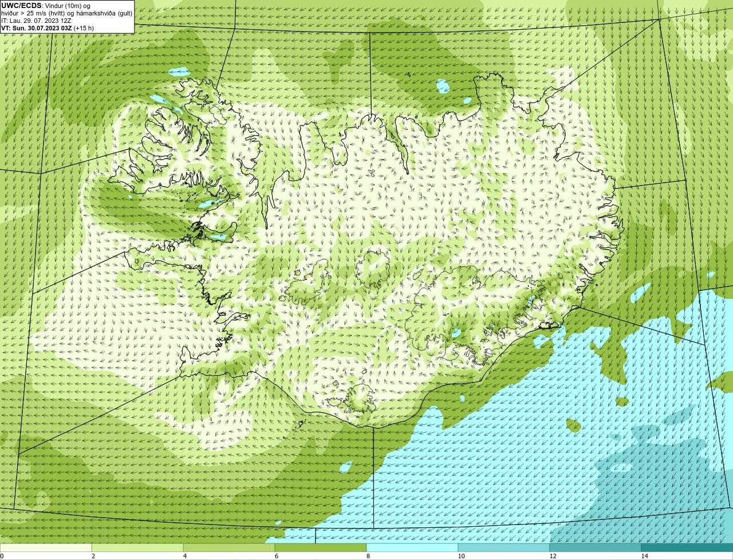Select the 12–14 m/s teal segment
The width and height of the screenshot is (733, 560).
coord(596,548)
